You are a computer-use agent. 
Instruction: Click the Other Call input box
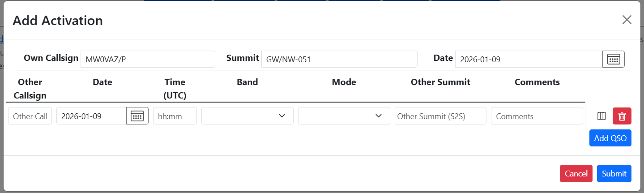tap(30, 116)
